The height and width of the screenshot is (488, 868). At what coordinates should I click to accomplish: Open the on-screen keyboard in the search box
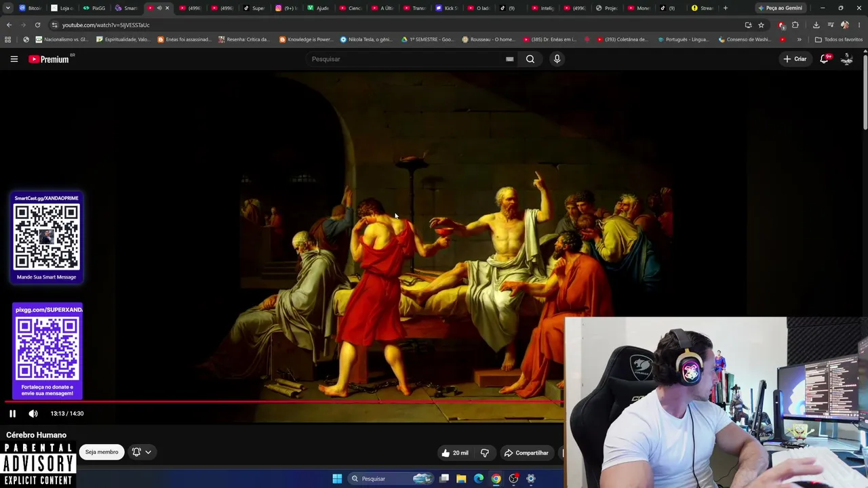click(x=509, y=59)
